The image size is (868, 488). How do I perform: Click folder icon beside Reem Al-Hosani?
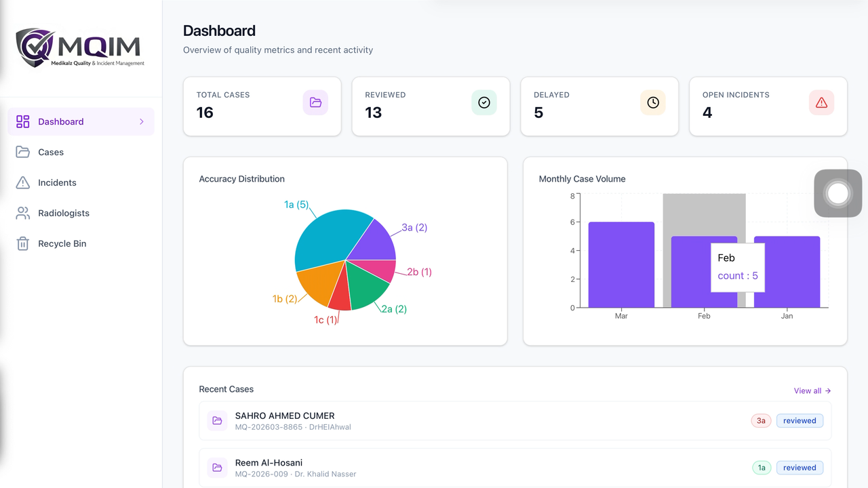click(217, 468)
